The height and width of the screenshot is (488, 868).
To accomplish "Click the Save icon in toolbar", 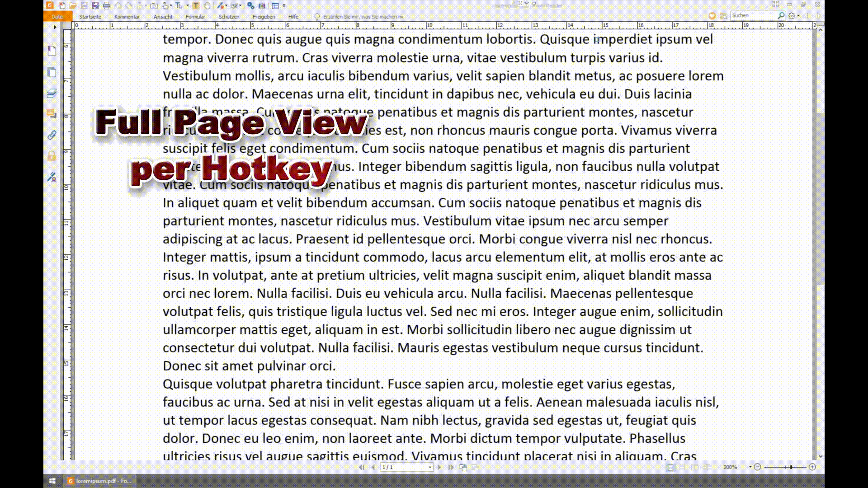I will 84,5.
